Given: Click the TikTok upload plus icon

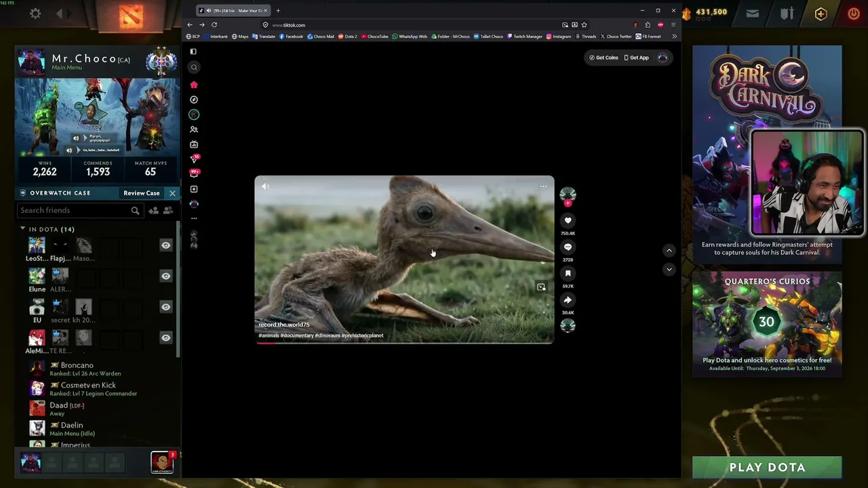Looking at the screenshot, I should click(x=194, y=189).
